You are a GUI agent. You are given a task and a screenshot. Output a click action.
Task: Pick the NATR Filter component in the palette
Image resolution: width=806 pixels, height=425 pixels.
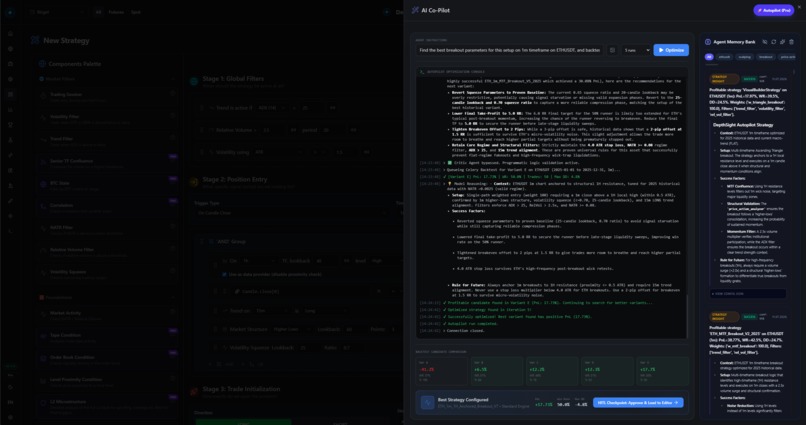tap(107, 229)
